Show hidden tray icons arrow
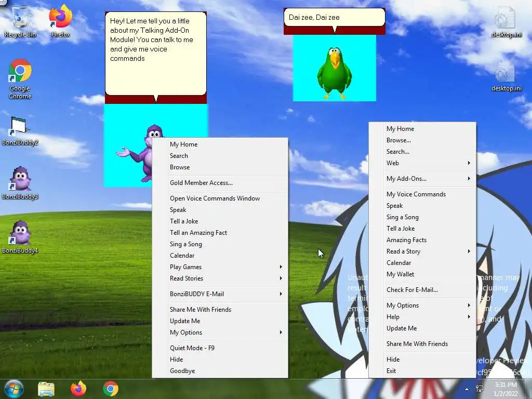Screen dimensions: 532x399 pyautogui.click(x=467, y=389)
